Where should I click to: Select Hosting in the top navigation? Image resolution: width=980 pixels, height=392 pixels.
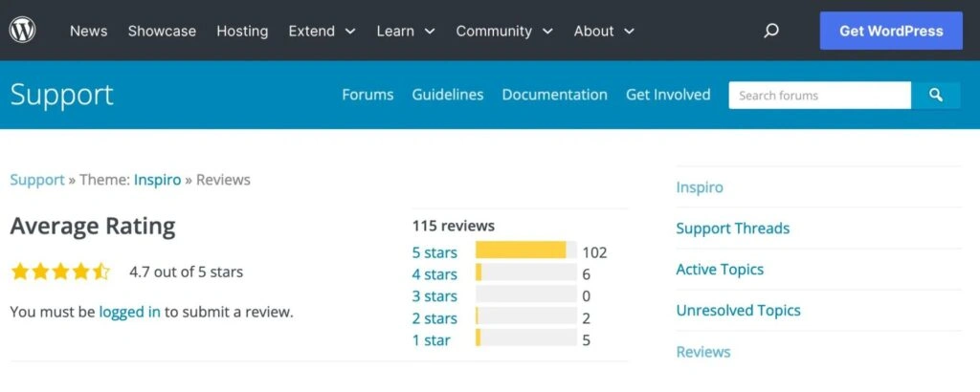click(x=242, y=31)
